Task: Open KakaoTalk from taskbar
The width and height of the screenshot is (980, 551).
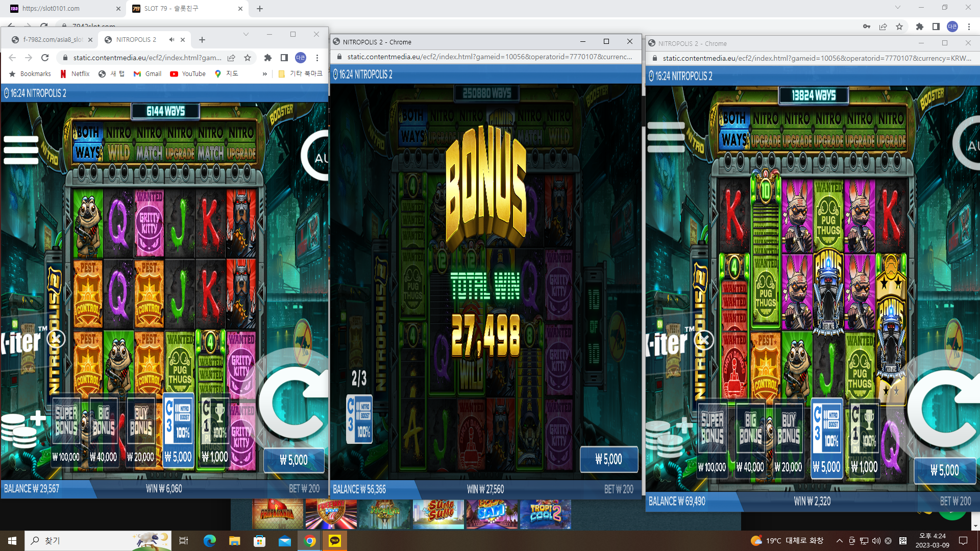Action: coord(335,541)
